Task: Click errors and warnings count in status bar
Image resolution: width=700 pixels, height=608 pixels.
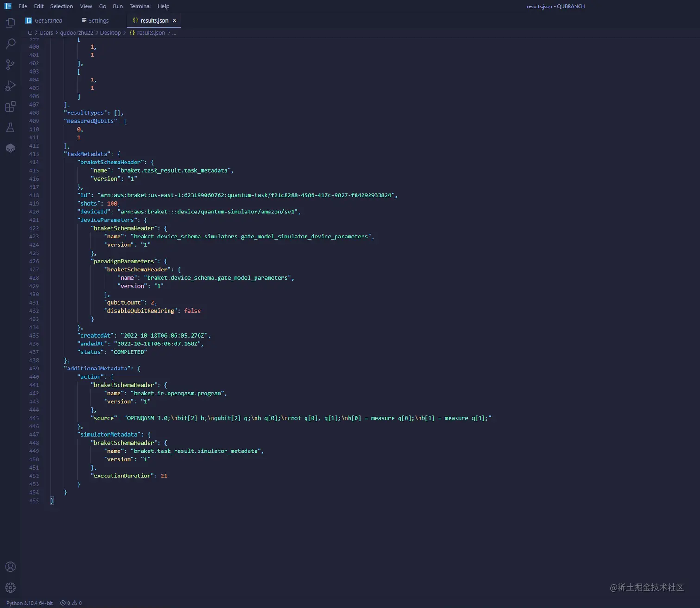Action: tap(71, 603)
